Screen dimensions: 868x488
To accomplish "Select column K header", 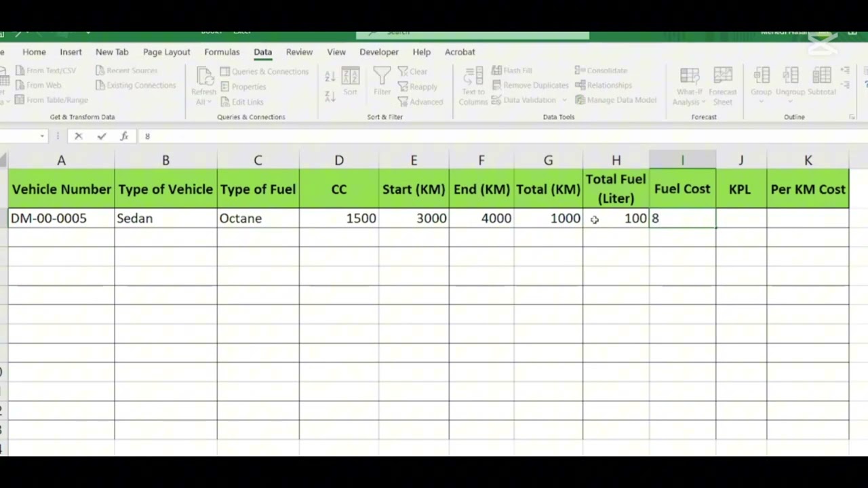I will point(808,161).
